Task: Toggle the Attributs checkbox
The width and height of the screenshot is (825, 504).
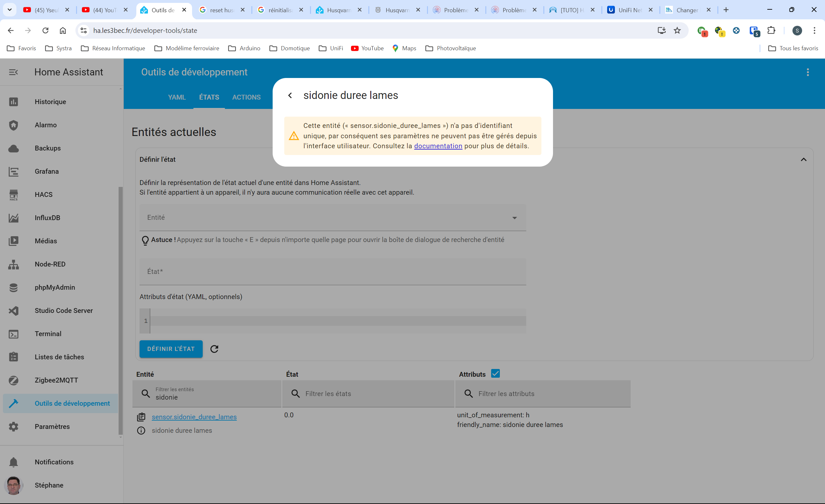Action: [495, 373]
